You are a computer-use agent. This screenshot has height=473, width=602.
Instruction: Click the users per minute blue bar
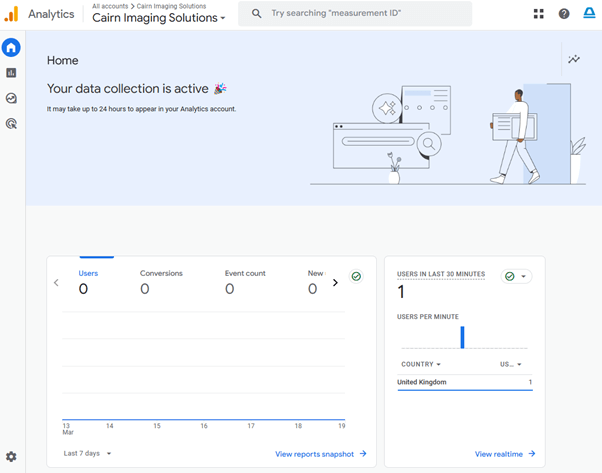[462, 337]
